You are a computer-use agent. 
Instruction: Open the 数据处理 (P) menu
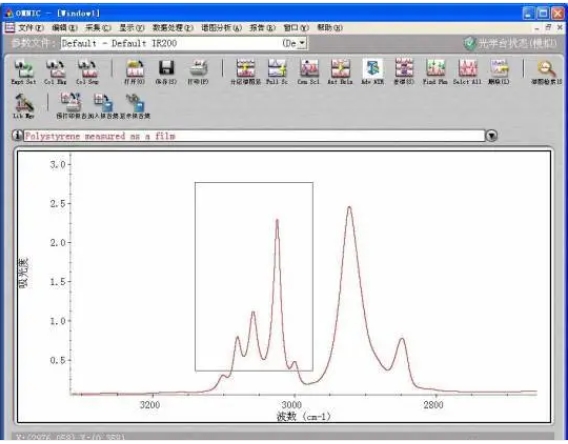pos(173,28)
